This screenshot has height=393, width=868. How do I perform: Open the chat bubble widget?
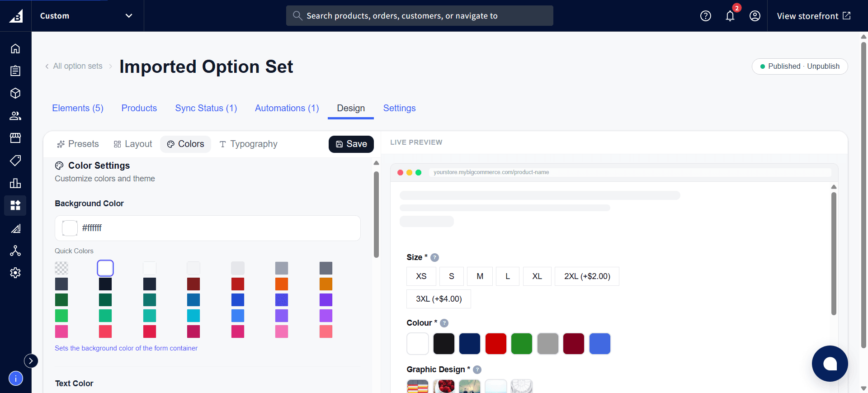coord(830,364)
